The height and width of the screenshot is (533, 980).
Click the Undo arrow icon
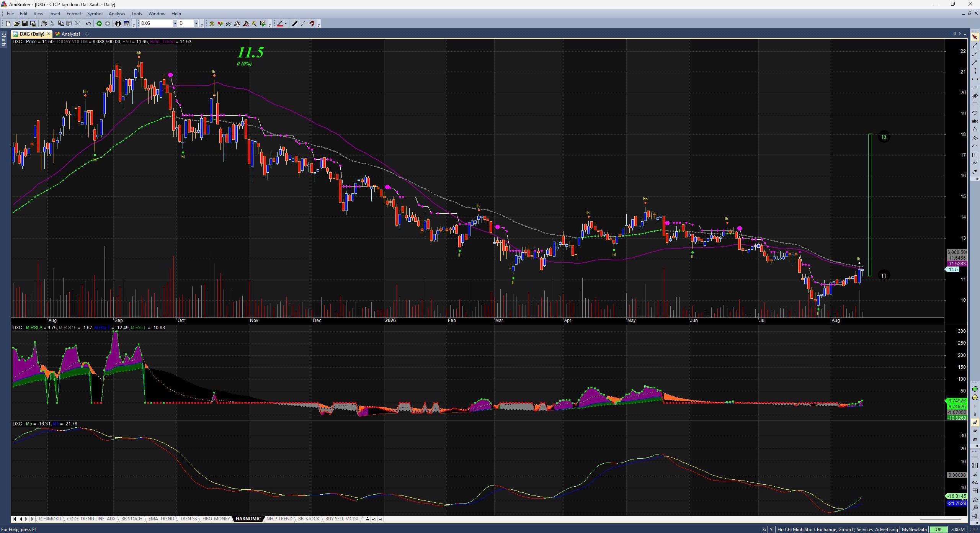(88, 23)
